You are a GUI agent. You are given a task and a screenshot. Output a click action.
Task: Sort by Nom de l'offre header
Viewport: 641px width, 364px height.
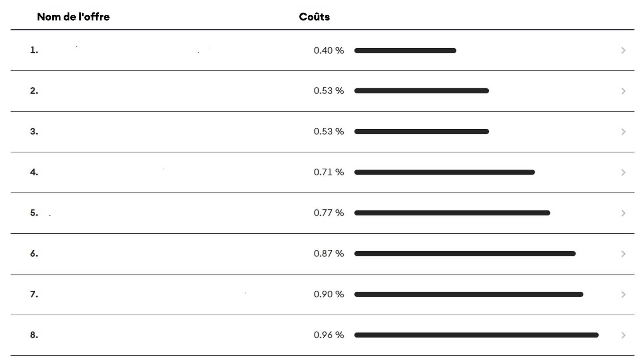[x=73, y=17]
